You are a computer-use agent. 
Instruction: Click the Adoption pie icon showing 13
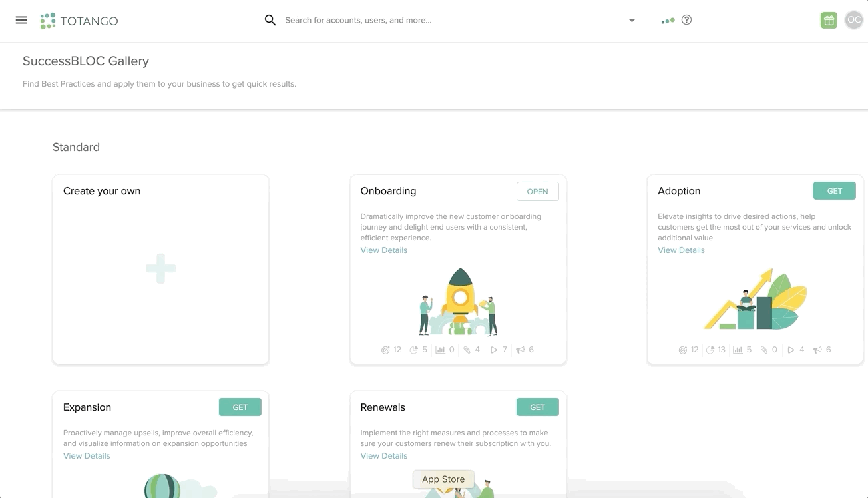710,350
